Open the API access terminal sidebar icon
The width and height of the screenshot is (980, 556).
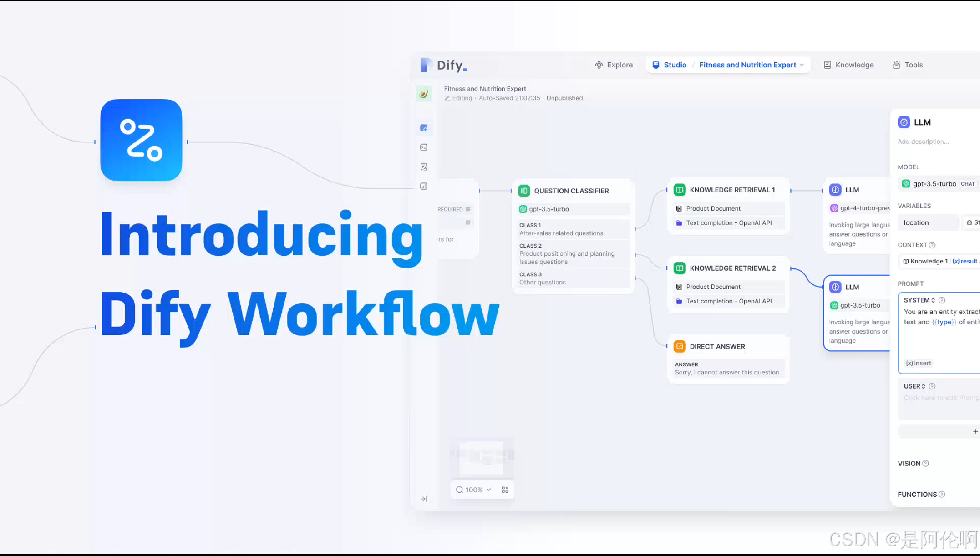(x=424, y=147)
